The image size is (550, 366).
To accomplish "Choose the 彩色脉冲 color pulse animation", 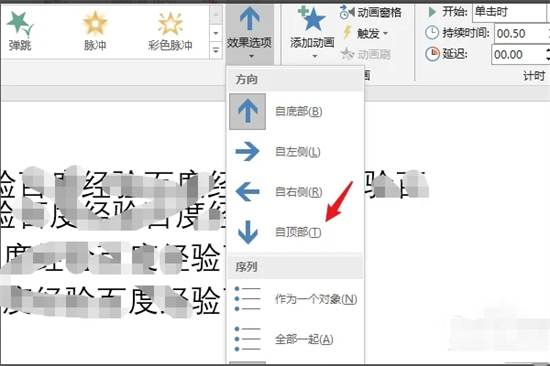I will [170, 31].
